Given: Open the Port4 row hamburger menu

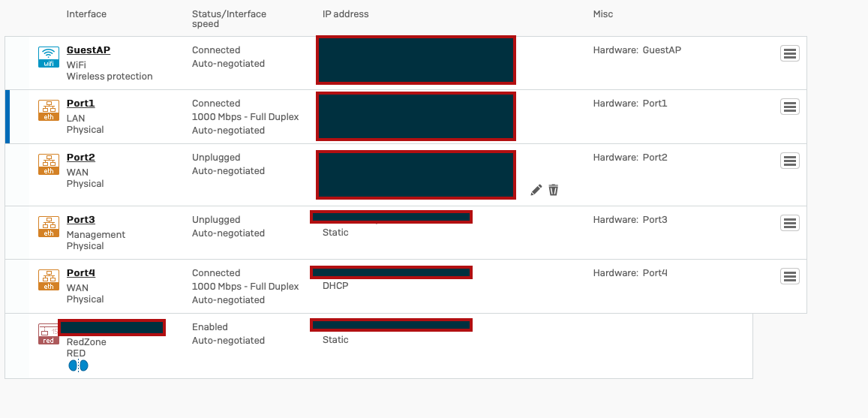Looking at the screenshot, I should coord(790,275).
